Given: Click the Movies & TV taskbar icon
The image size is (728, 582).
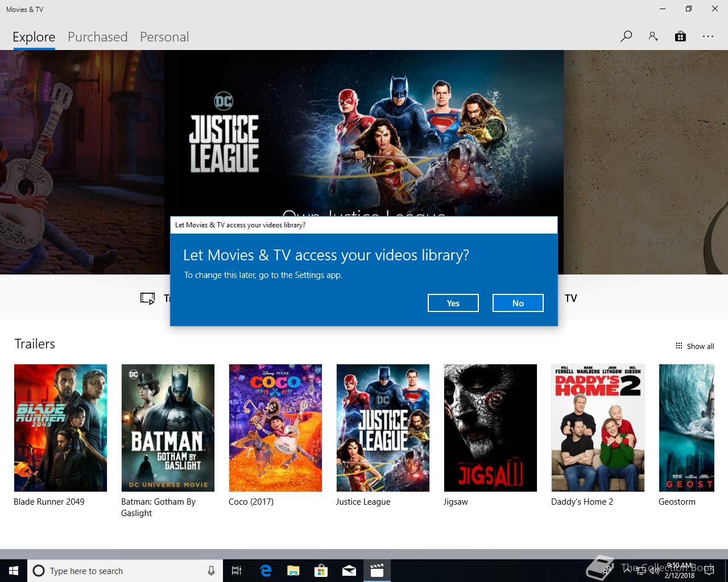Looking at the screenshot, I should coord(377,571).
